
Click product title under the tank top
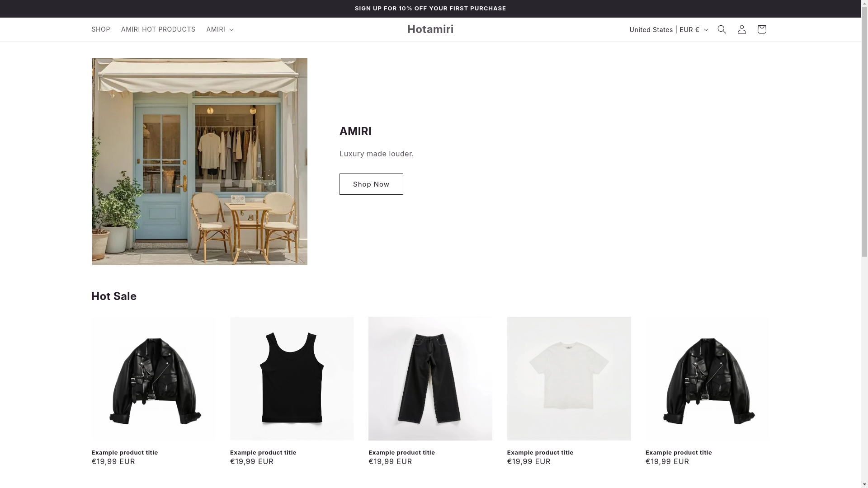coord(263,452)
